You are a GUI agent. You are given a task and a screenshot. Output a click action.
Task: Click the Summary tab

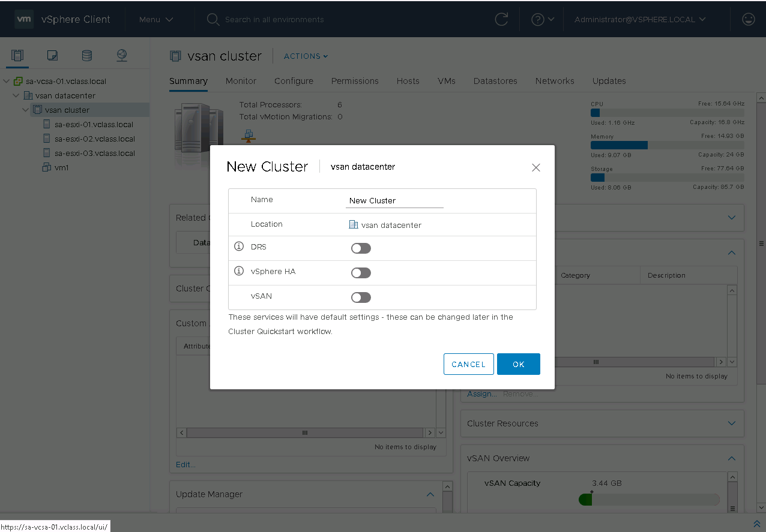(x=188, y=81)
